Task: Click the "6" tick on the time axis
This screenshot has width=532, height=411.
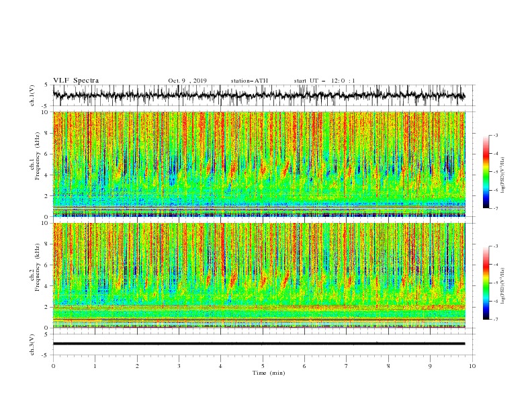Action: pos(304,366)
